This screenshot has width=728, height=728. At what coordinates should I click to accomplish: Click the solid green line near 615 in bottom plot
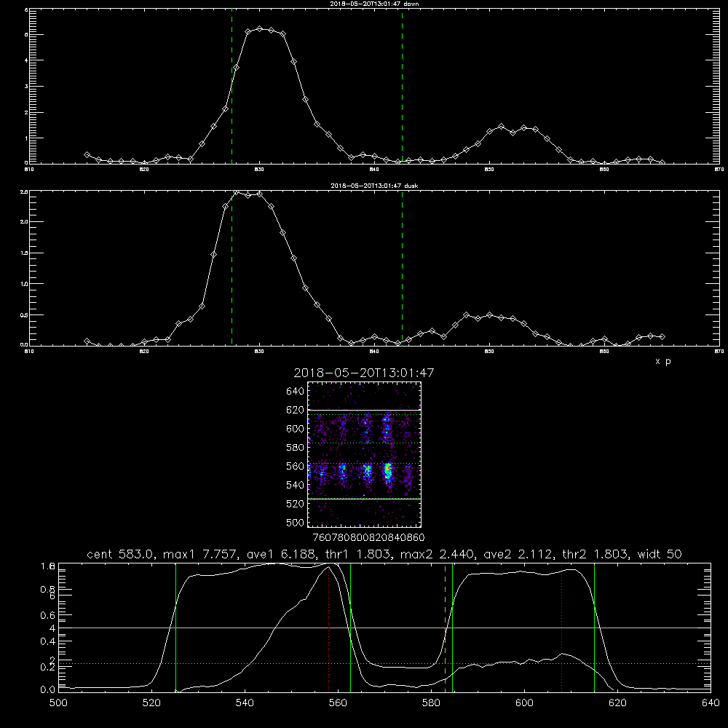(594, 627)
